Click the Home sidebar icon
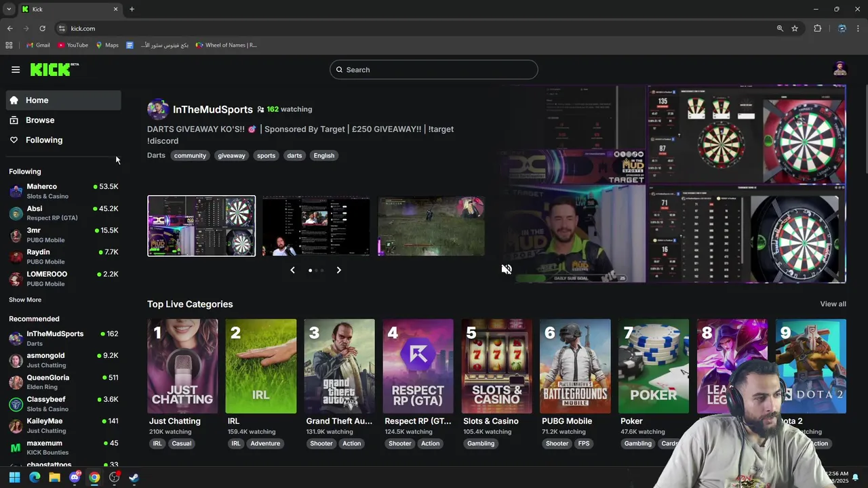This screenshot has height=488, width=868. 14,100
